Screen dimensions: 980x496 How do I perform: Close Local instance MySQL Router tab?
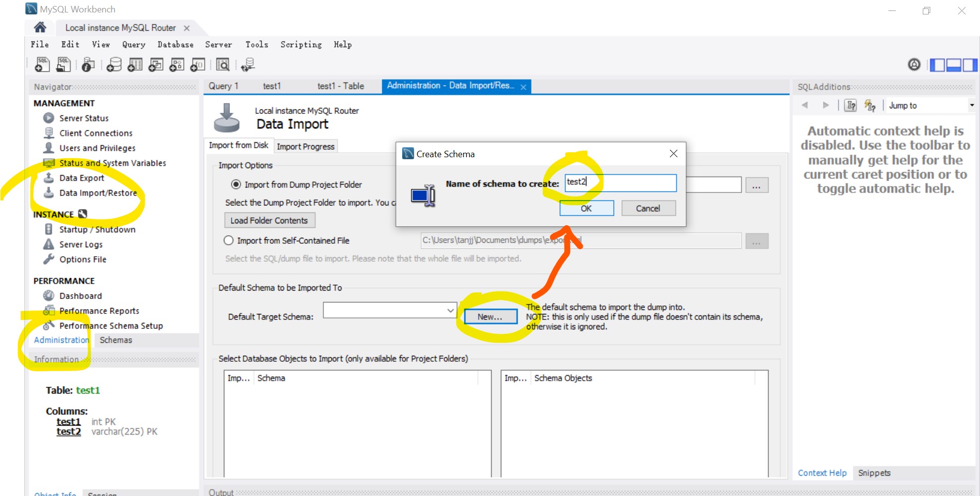pos(187,28)
